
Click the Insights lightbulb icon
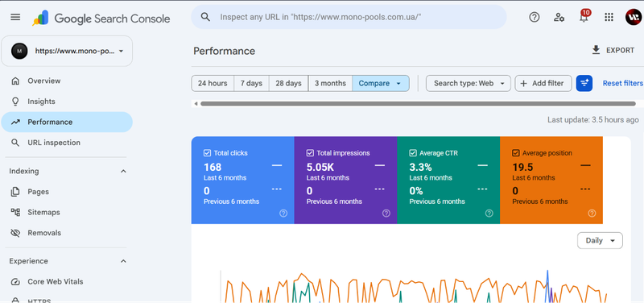pyautogui.click(x=15, y=102)
